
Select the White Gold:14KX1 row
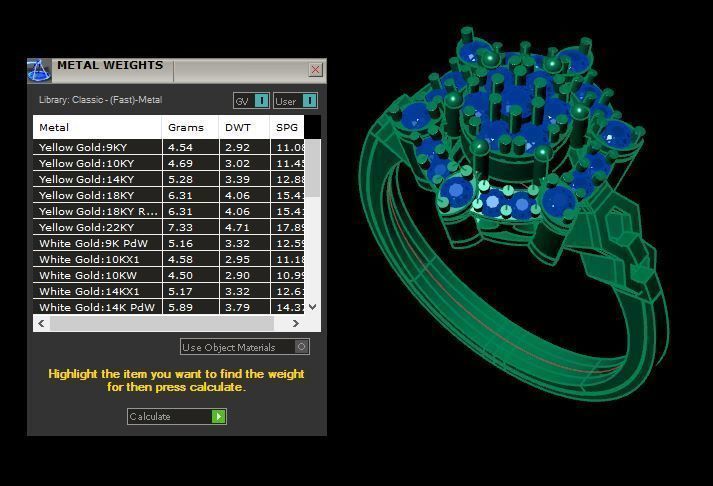169,291
